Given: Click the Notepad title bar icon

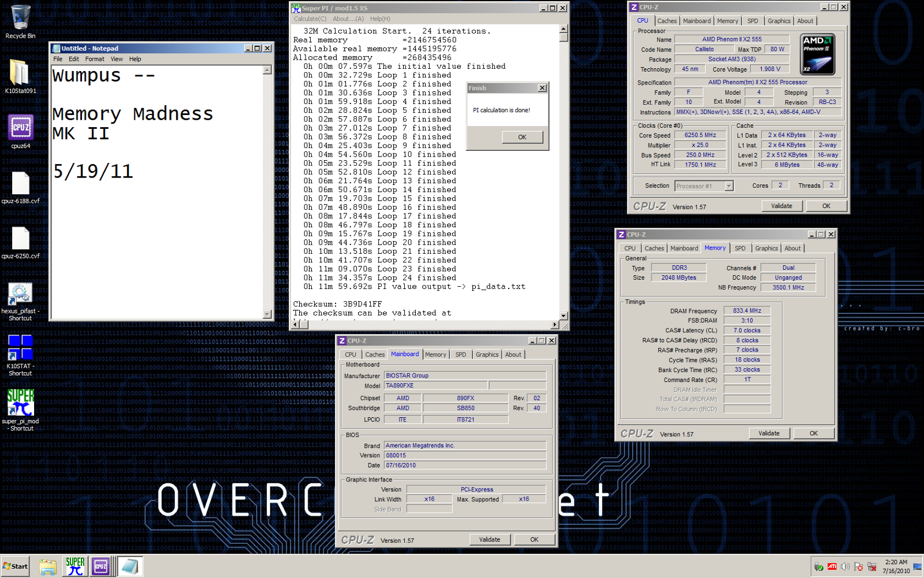Looking at the screenshot, I should pyautogui.click(x=56, y=49).
